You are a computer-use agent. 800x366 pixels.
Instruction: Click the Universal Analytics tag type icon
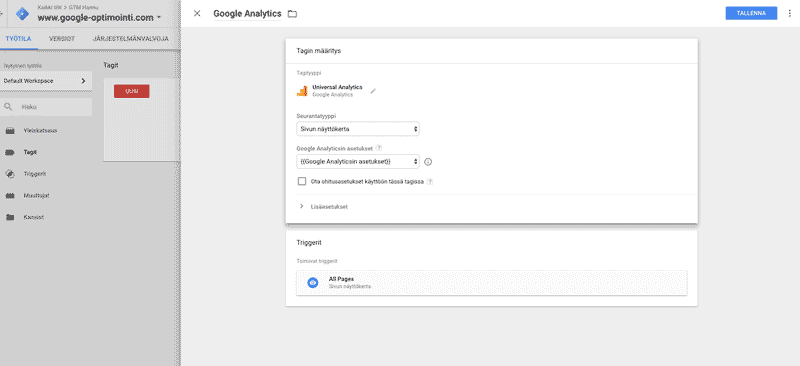click(x=302, y=91)
